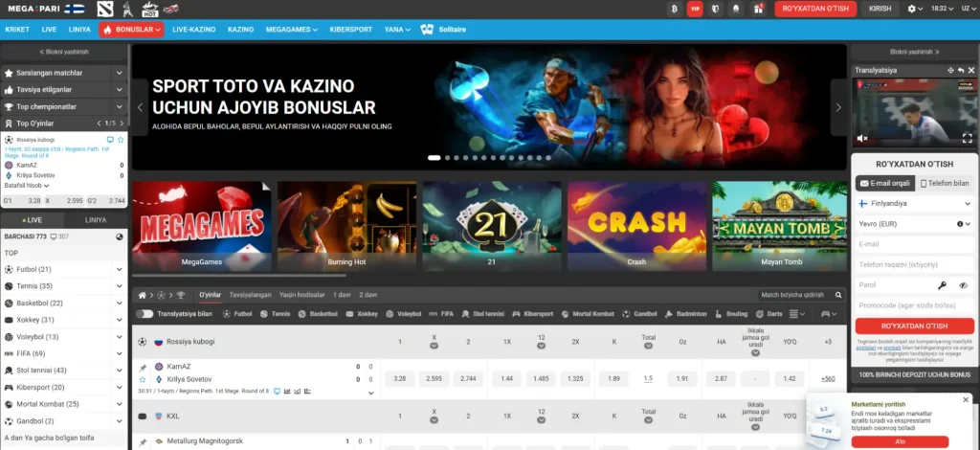
Task: Open the UZ language dropdown
Action: pos(970,9)
